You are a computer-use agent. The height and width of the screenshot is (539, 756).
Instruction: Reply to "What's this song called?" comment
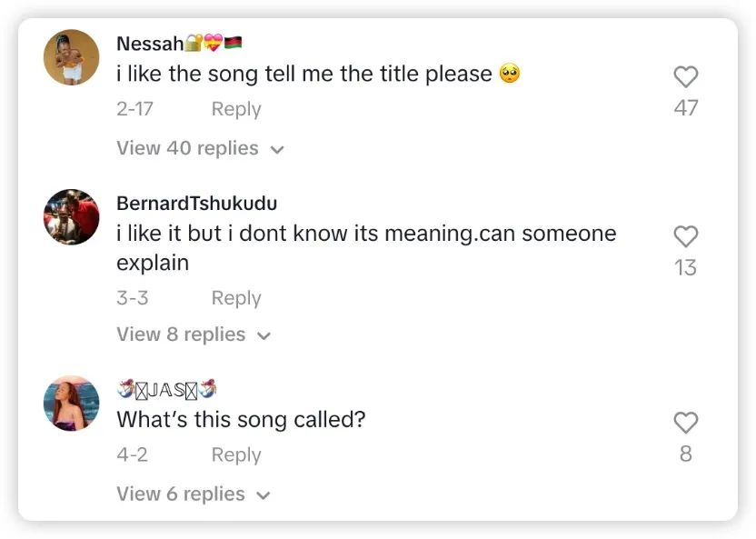(x=236, y=455)
